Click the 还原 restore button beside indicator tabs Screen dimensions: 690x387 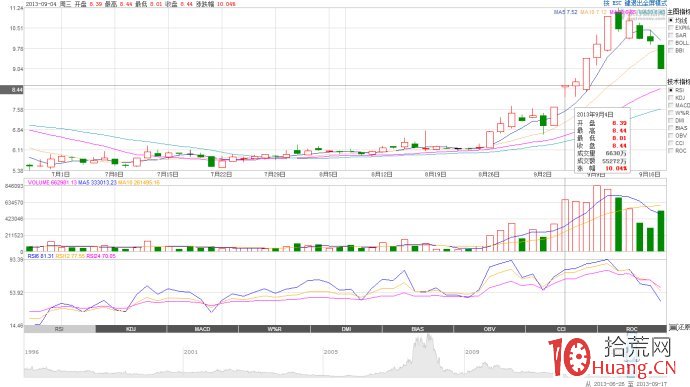(679, 328)
